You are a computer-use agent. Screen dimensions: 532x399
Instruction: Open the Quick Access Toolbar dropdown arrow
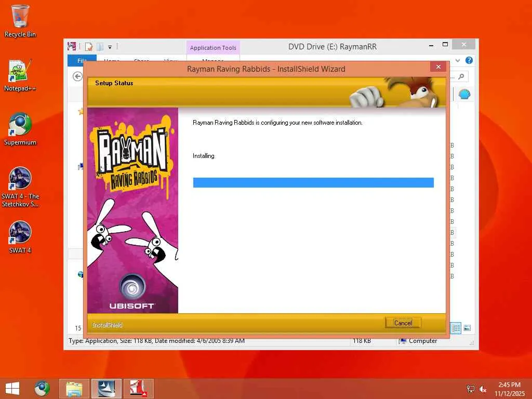click(x=110, y=47)
